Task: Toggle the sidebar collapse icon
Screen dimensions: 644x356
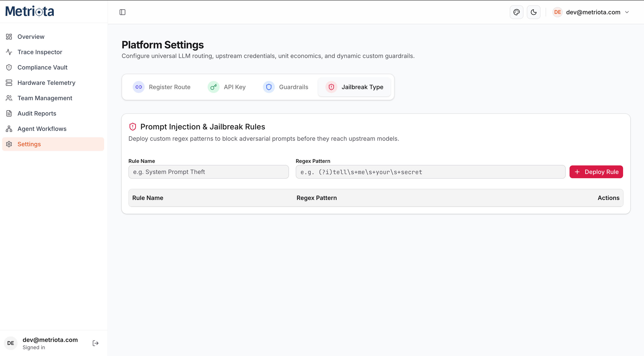Action: coord(122,12)
